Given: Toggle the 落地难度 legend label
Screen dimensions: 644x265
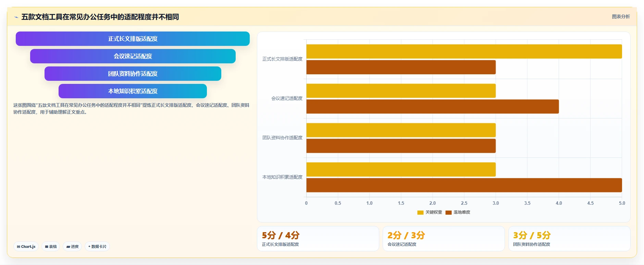Looking at the screenshot, I should (x=462, y=213).
